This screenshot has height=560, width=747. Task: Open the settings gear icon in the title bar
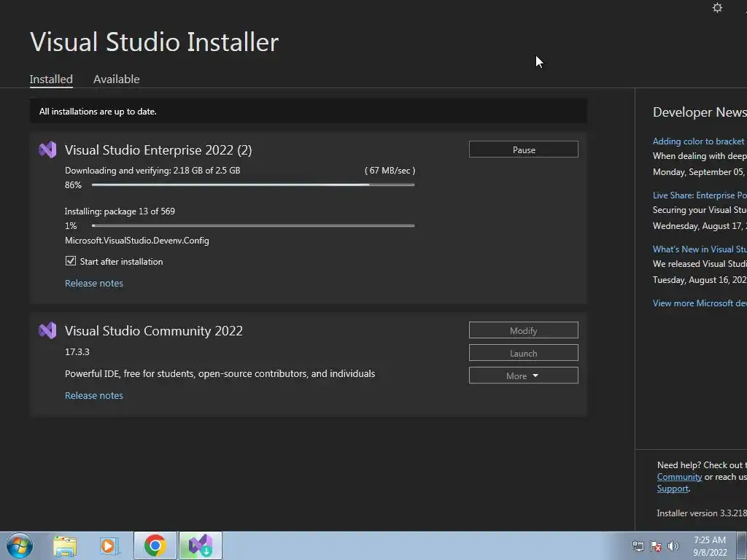(x=717, y=7)
